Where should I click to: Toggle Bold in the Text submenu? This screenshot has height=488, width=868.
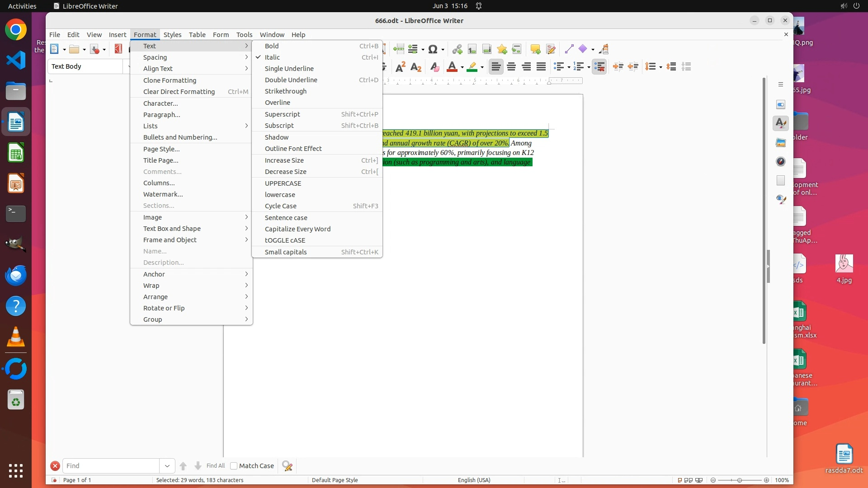click(x=272, y=46)
